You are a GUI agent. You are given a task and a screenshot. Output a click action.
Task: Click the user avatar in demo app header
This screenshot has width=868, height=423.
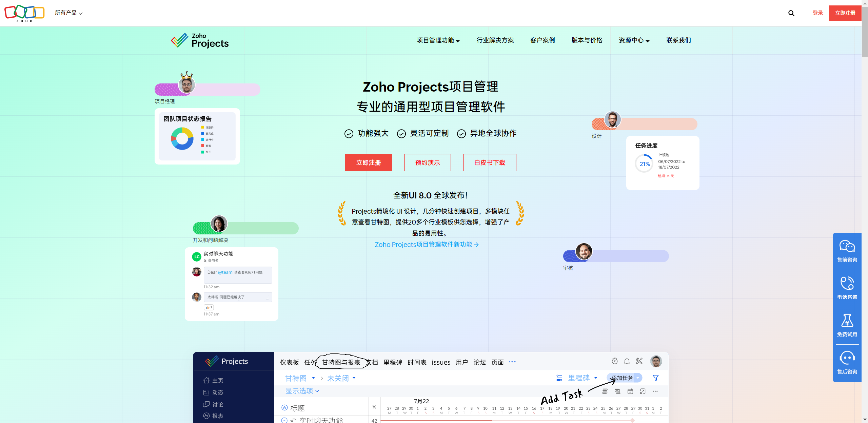(656, 361)
